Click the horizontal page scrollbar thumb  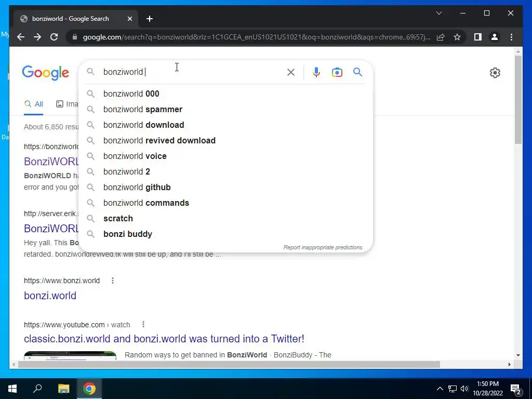229,365
